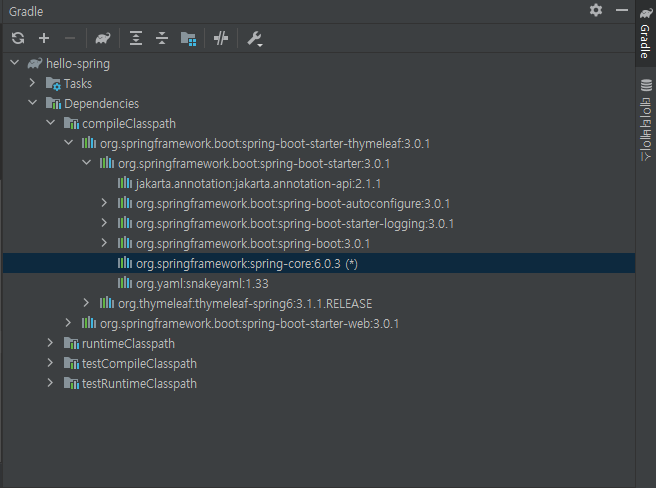This screenshot has width=656, height=488.
Task: Reload all Gradle projects
Action: [18, 39]
